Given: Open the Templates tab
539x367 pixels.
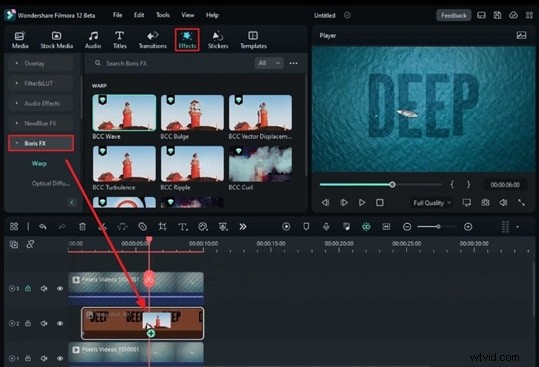Looking at the screenshot, I should 253,40.
